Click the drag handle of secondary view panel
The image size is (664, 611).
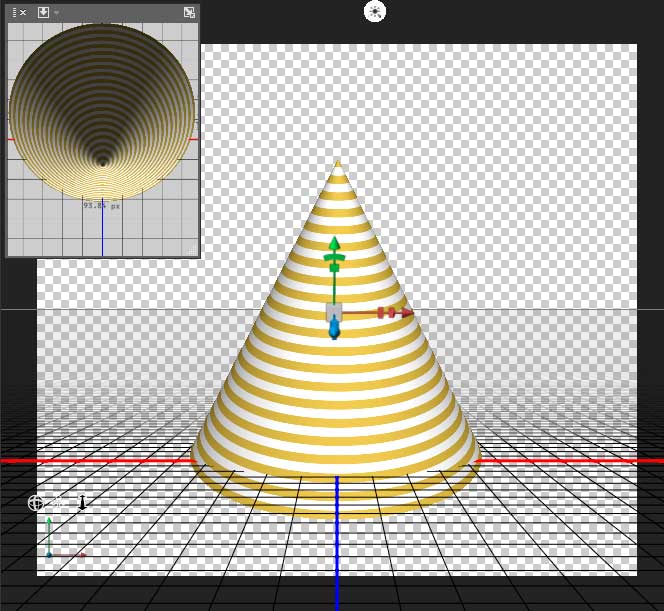tap(13, 13)
